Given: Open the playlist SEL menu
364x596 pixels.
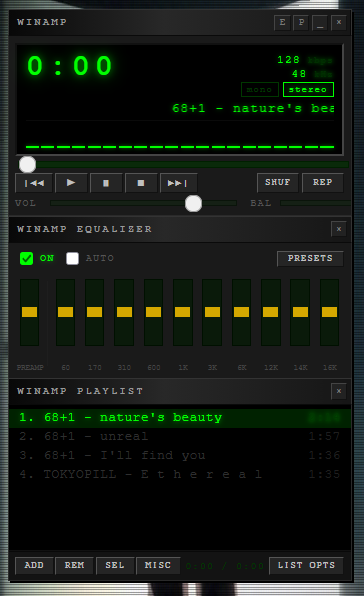Looking at the screenshot, I should pos(115,566).
